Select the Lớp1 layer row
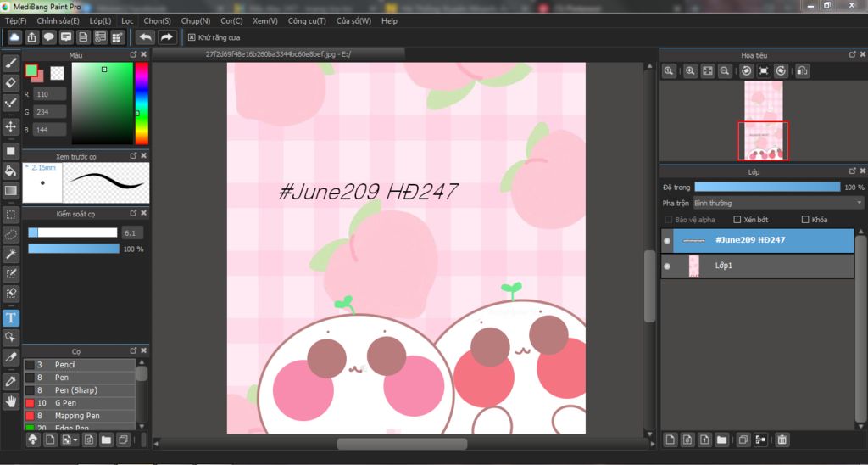Viewport: 868px width, 465px height. [757, 266]
